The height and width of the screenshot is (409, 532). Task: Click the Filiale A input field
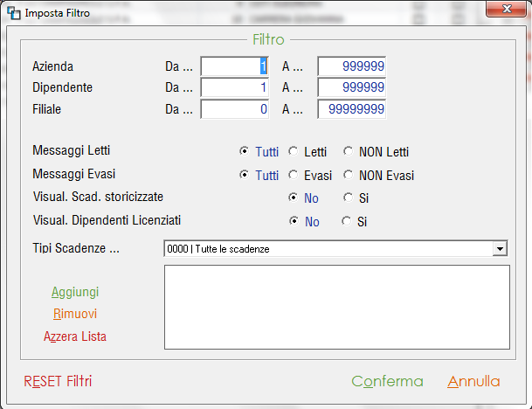tap(351, 109)
